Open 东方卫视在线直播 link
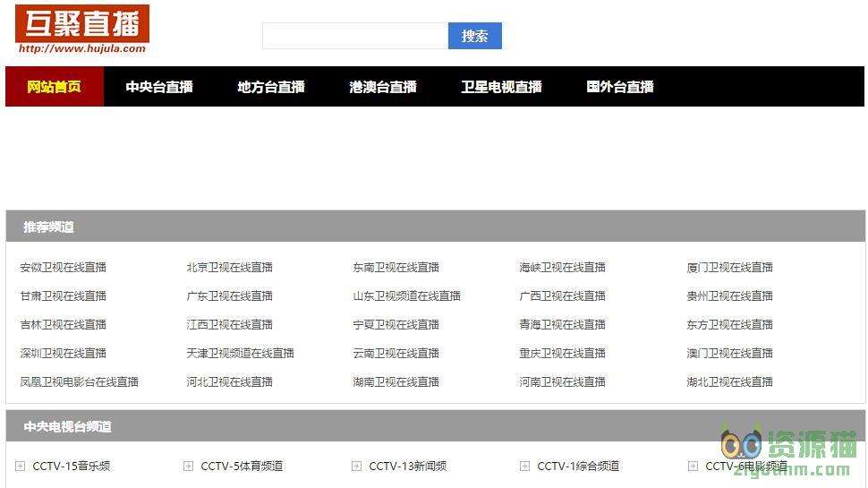The image size is (868, 488). (x=729, y=325)
